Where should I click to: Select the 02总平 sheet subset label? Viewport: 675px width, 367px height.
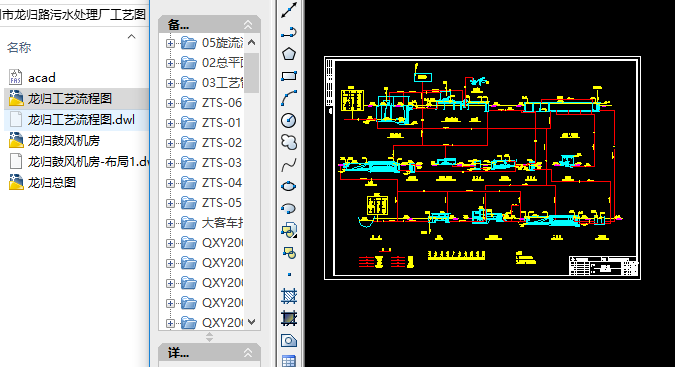pyautogui.click(x=223, y=63)
